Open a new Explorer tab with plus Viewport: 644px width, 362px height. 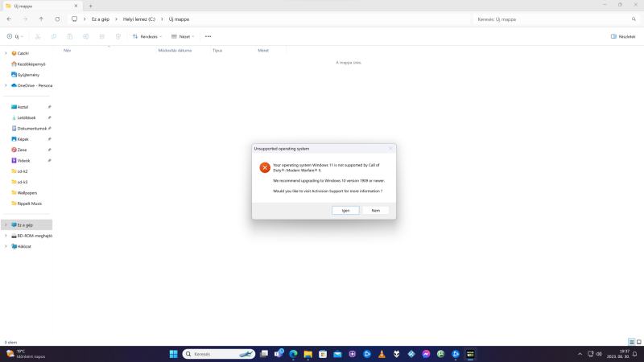point(91,6)
